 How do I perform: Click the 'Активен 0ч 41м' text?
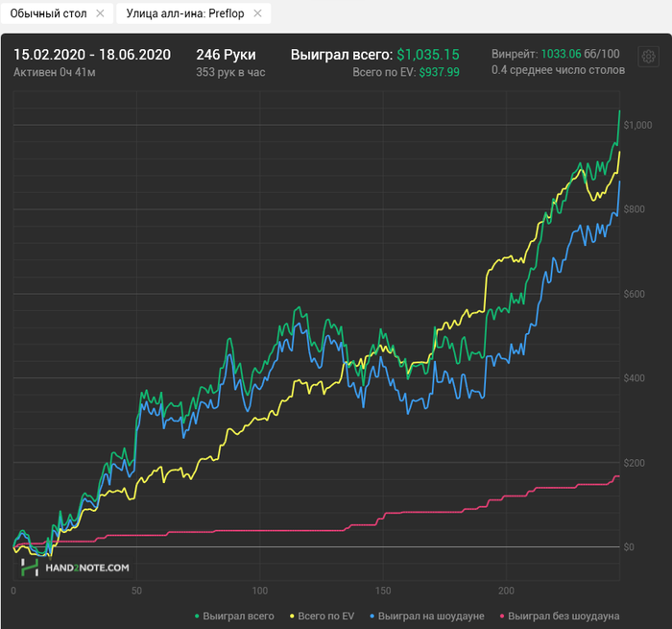tap(55, 72)
